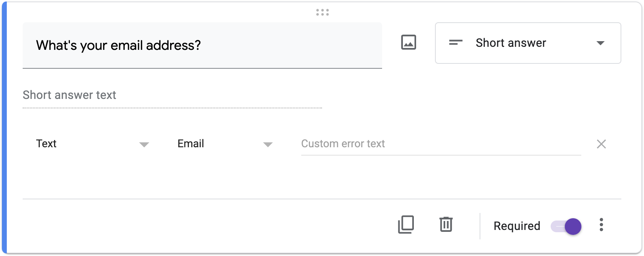Image resolution: width=644 pixels, height=256 pixels.
Task: Click the Required label text
Action: click(517, 226)
